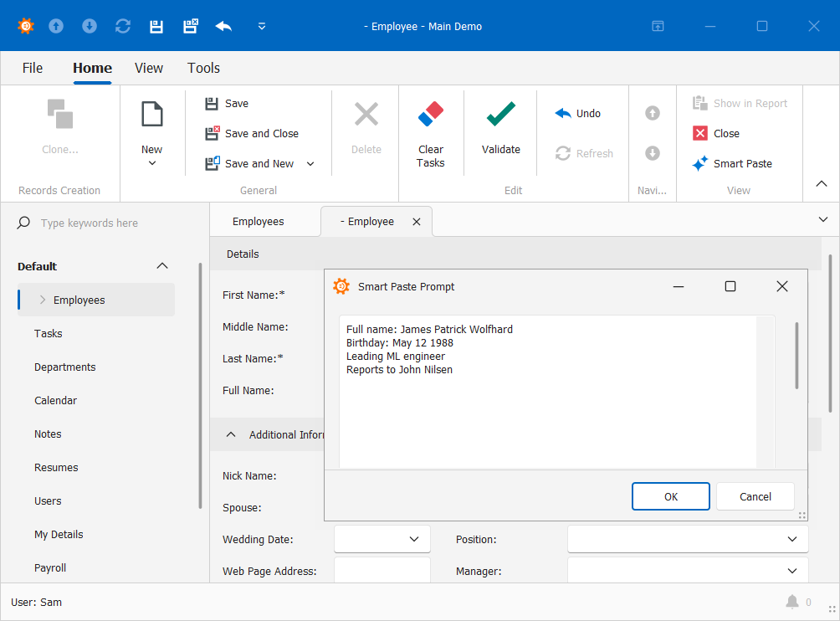Viewport: 840px width, 621px height.
Task: Select Departments in navigation panel
Action: [x=64, y=367]
